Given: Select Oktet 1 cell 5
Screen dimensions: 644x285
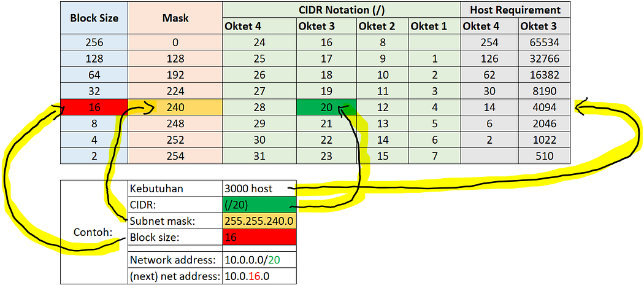Looking at the screenshot, I should [x=434, y=123].
